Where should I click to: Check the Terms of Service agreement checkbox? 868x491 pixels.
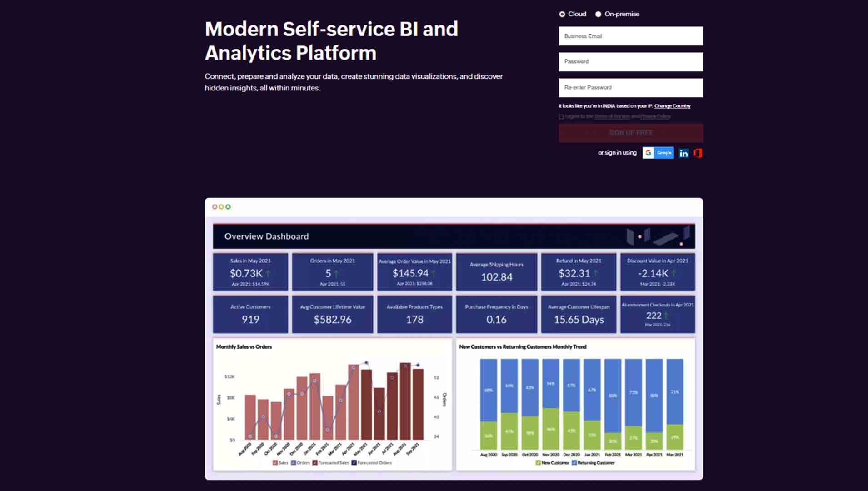(561, 117)
